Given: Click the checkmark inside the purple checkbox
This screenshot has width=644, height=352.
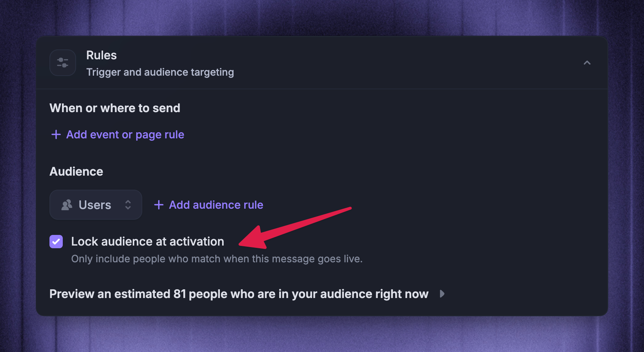Looking at the screenshot, I should point(56,241).
